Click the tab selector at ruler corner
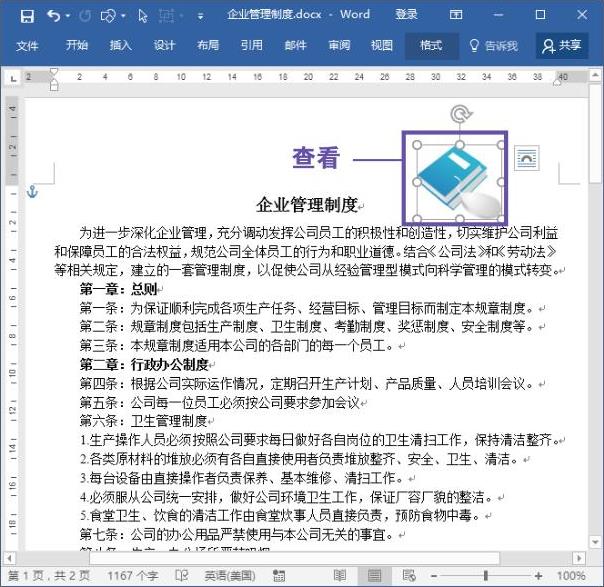 [14, 79]
